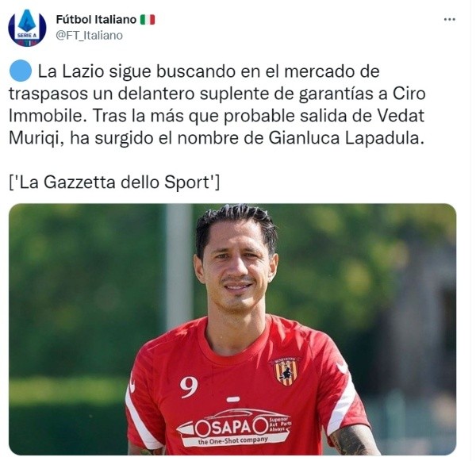Open the attached player photo
The image size is (476, 461).
[232, 329]
